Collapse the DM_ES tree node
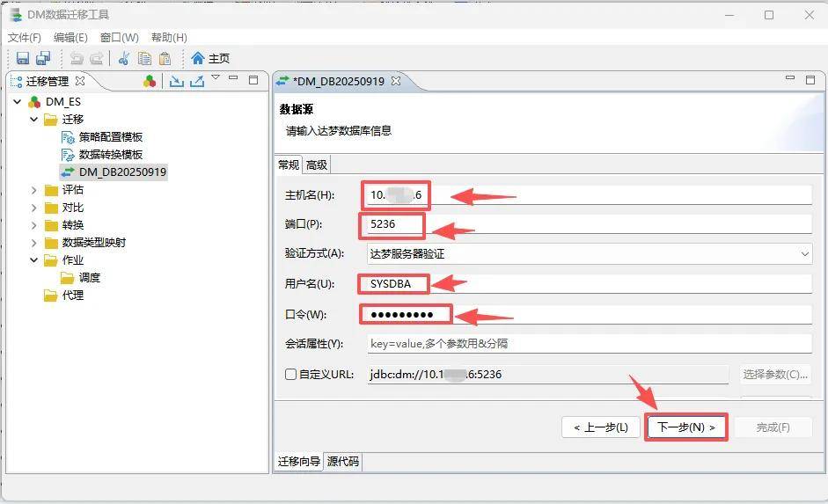Screen dimensions: 828x504 point(18,101)
